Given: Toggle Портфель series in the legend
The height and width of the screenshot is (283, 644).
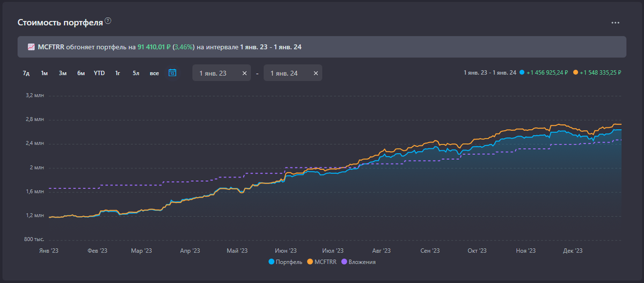Looking at the screenshot, I should point(287,262).
